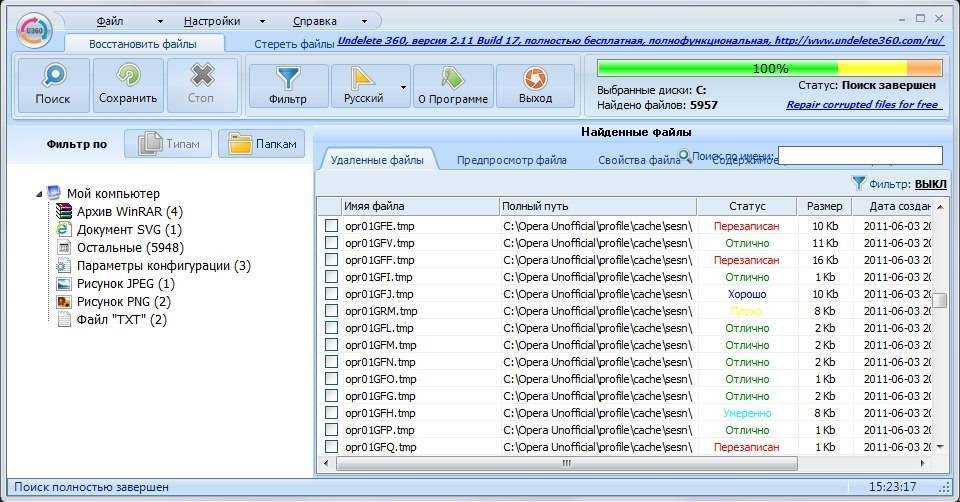Viewport: 960px width, 502px height.
Task: Open the Свойства файла tab
Action: (x=639, y=160)
